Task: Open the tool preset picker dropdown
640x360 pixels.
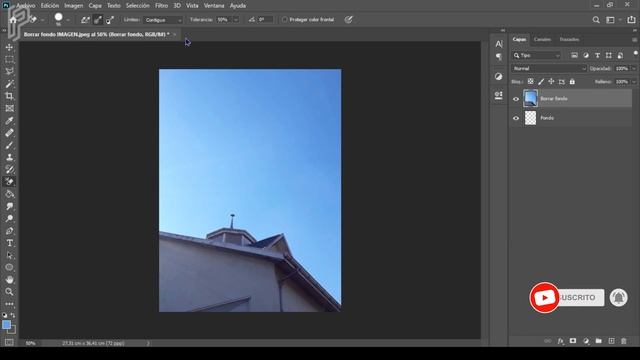Action: (42, 20)
